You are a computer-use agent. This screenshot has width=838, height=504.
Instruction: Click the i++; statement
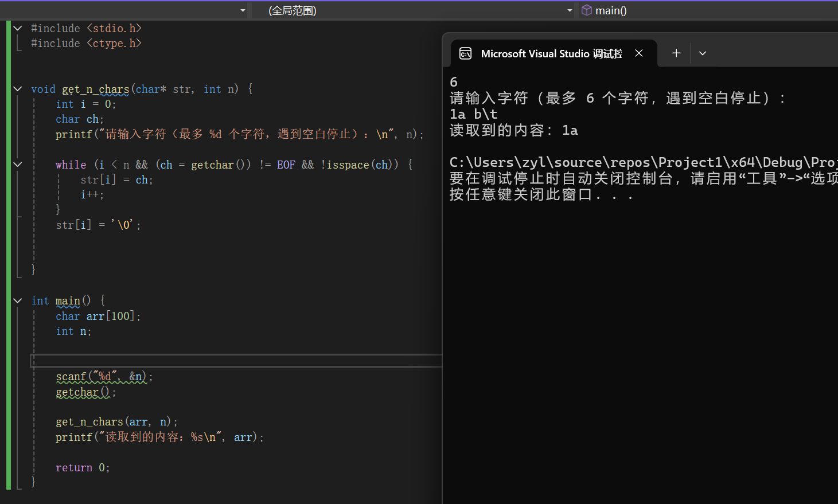click(92, 194)
